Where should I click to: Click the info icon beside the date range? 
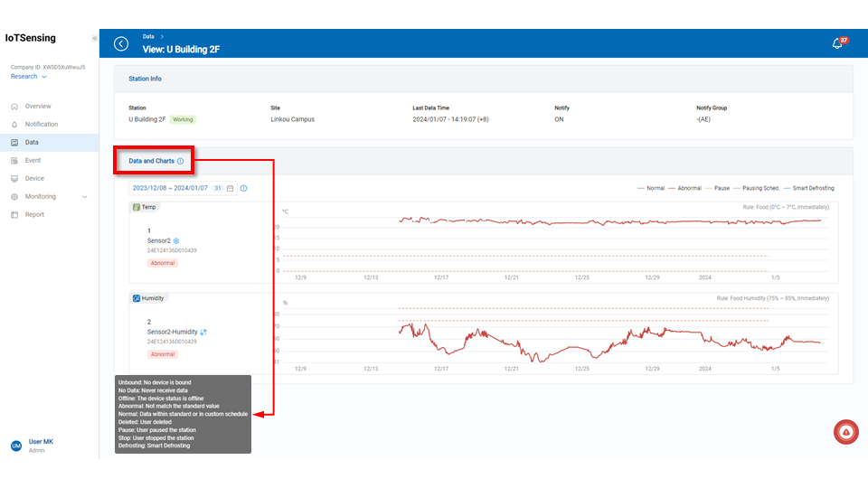click(243, 188)
